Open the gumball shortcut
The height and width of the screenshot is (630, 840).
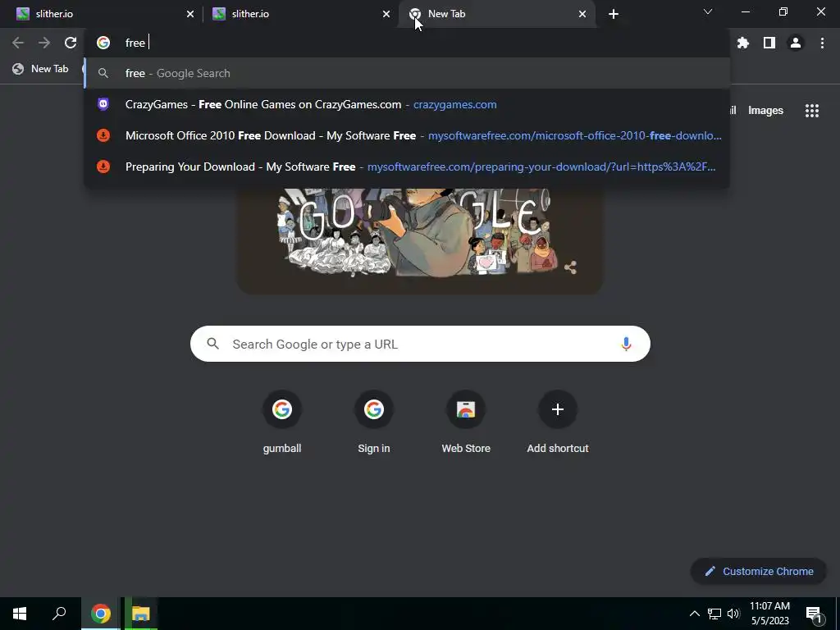click(x=282, y=423)
